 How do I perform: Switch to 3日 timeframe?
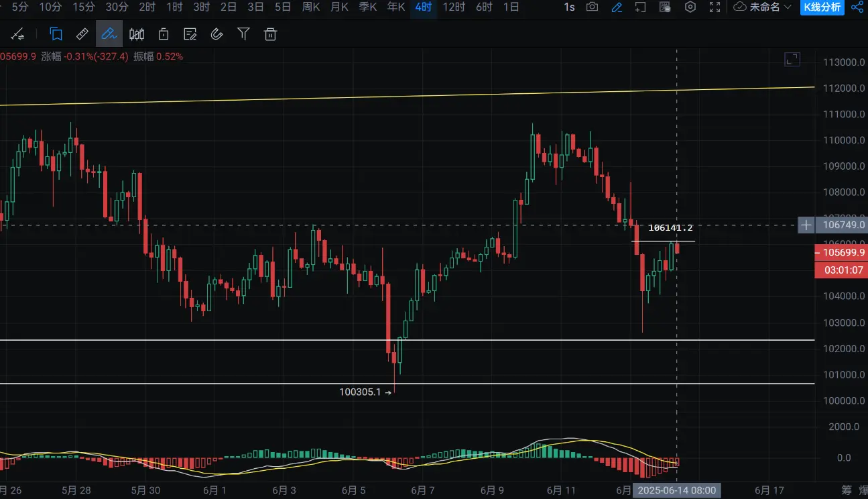(x=255, y=7)
